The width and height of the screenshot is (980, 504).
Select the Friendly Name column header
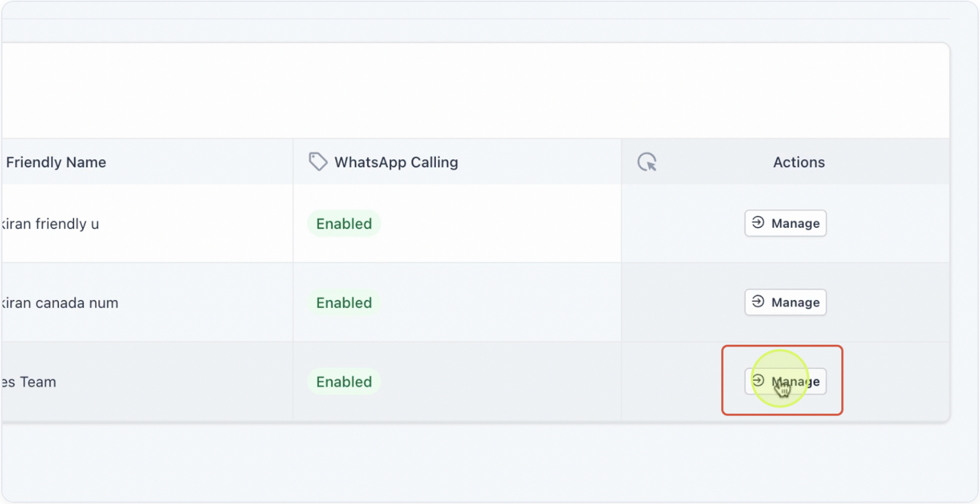(56, 162)
